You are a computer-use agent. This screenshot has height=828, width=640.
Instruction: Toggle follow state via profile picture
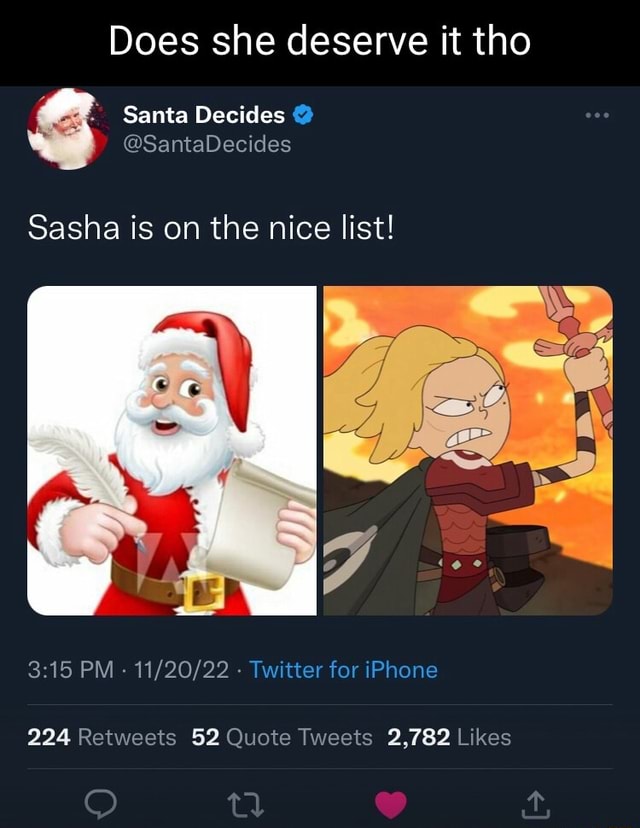(68, 133)
